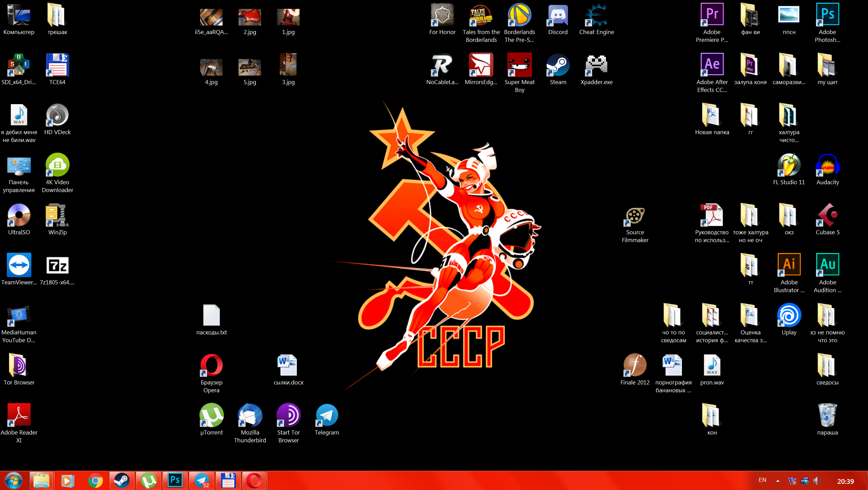Open Telegram taskbar button with badge 52
868x490 pixels.
(201, 480)
